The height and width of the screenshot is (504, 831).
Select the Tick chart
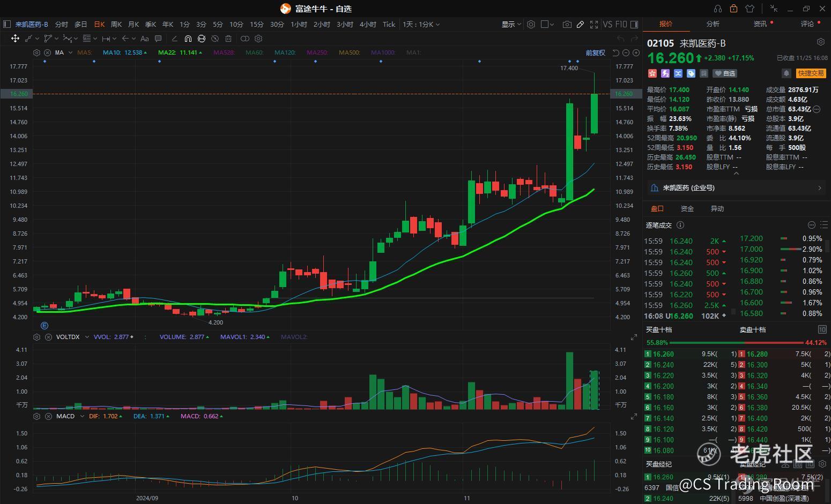[389, 24]
